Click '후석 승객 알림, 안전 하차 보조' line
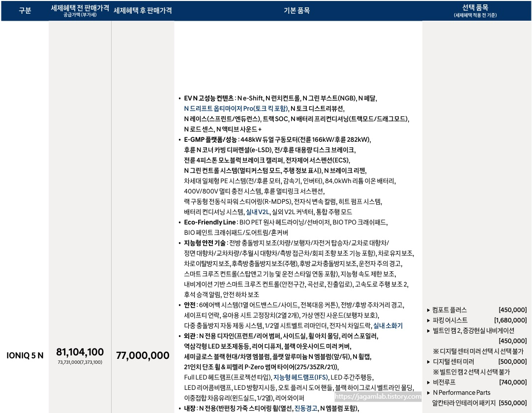The image size is (532, 413). [x=222, y=294]
